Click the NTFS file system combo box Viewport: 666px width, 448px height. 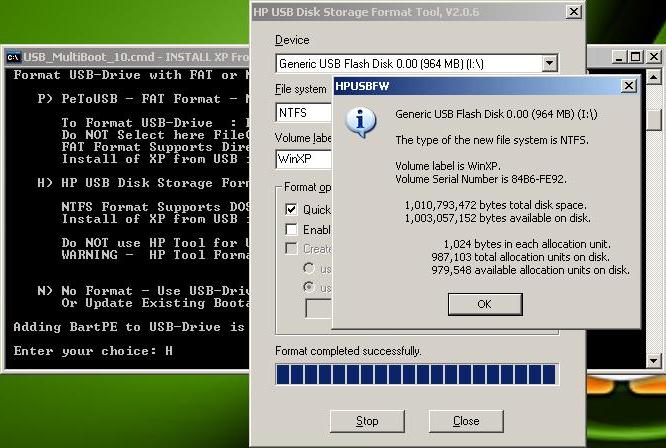[x=304, y=113]
